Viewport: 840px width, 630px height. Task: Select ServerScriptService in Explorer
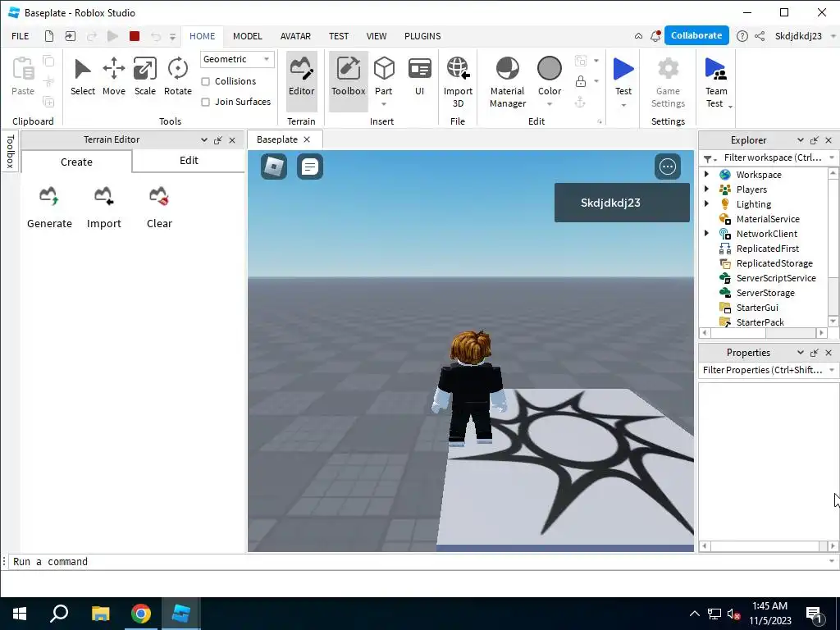[x=776, y=277]
